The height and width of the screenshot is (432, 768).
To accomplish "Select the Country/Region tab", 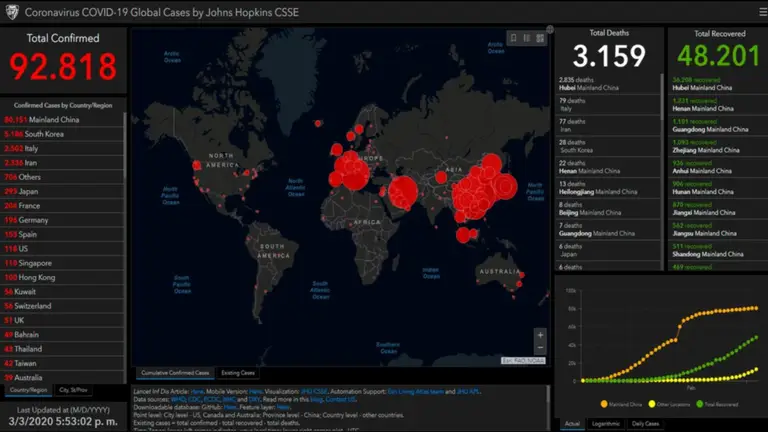I will pos(28,390).
